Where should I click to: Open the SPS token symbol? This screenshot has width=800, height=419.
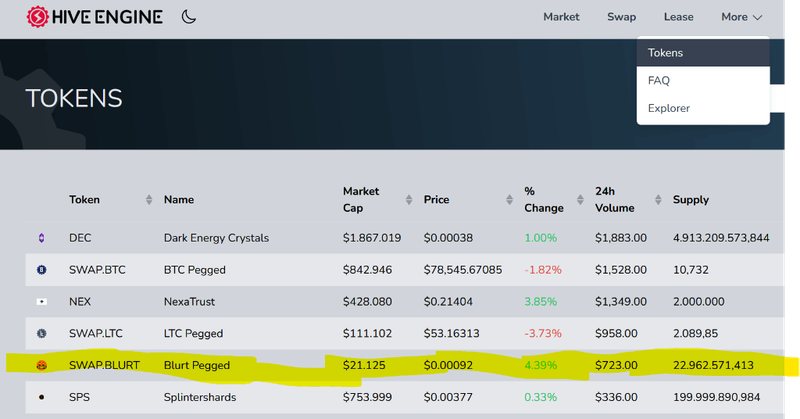[79, 397]
